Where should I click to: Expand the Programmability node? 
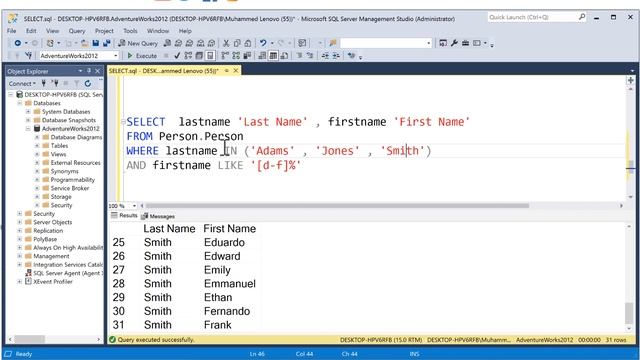[37, 180]
